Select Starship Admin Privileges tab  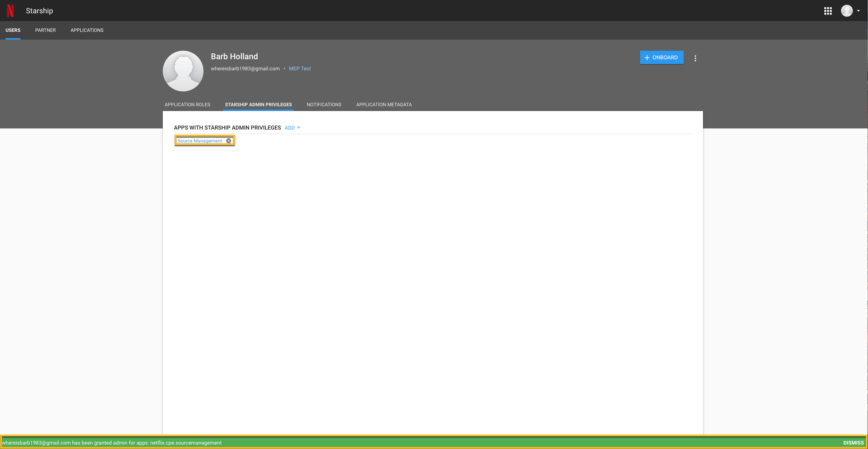tap(258, 105)
